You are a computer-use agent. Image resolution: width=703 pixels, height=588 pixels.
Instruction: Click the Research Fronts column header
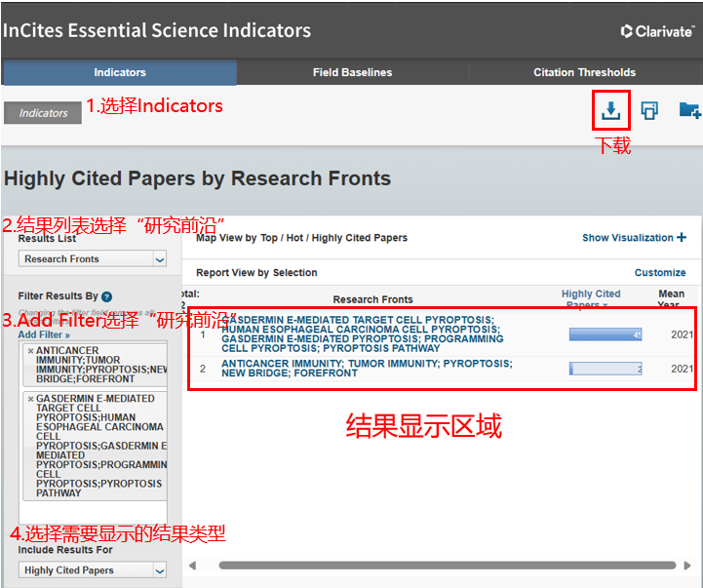(x=372, y=299)
